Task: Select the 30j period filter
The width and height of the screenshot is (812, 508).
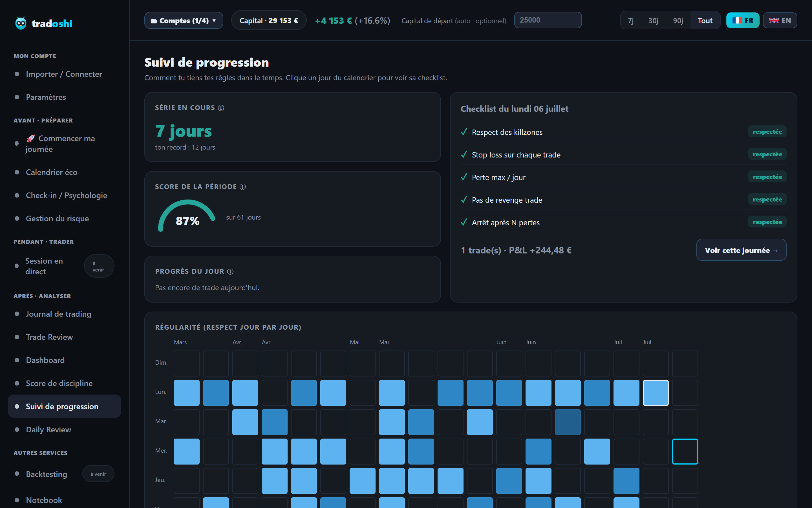Action: (x=653, y=21)
